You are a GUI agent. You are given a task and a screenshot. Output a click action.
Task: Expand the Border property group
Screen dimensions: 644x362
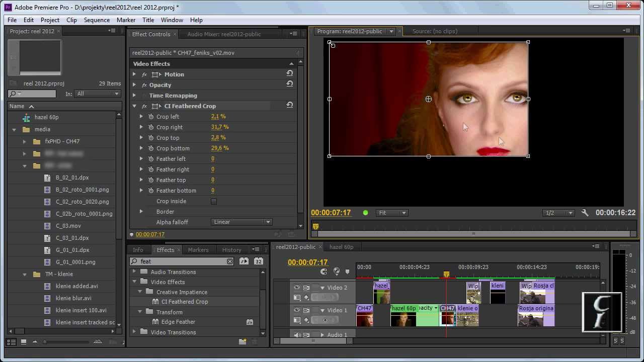click(x=141, y=212)
